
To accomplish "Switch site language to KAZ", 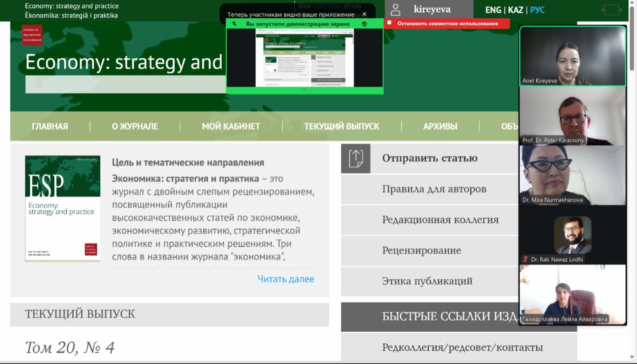I will (x=515, y=10).
